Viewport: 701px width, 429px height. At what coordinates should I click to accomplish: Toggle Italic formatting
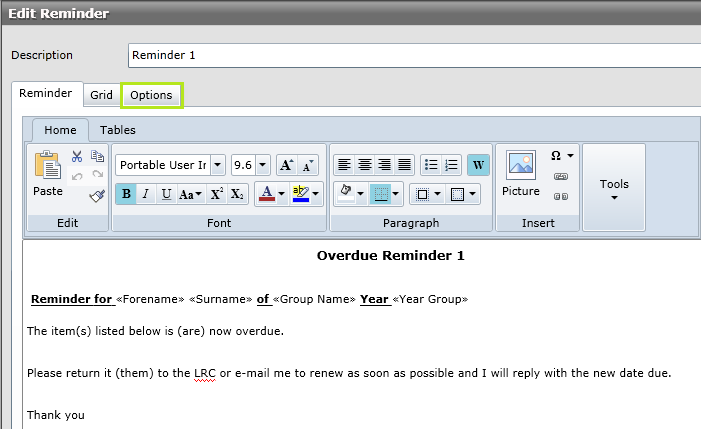pyautogui.click(x=146, y=194)
